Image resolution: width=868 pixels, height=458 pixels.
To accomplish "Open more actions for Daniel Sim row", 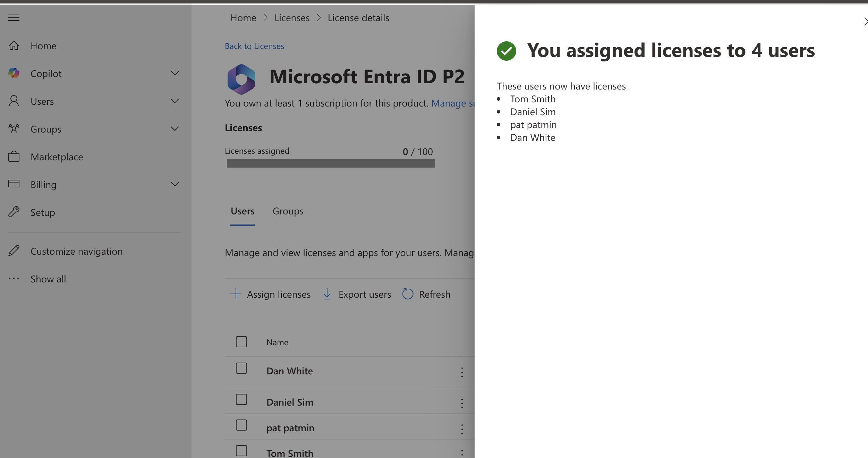I will tap(462, 403).
